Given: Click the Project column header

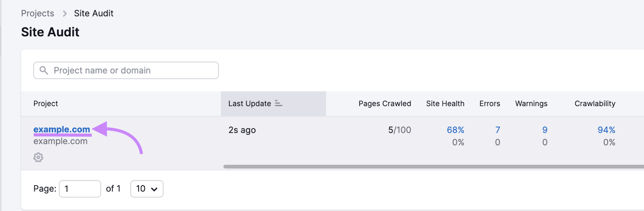Looking at the screenshot, I should click(45, 103).
